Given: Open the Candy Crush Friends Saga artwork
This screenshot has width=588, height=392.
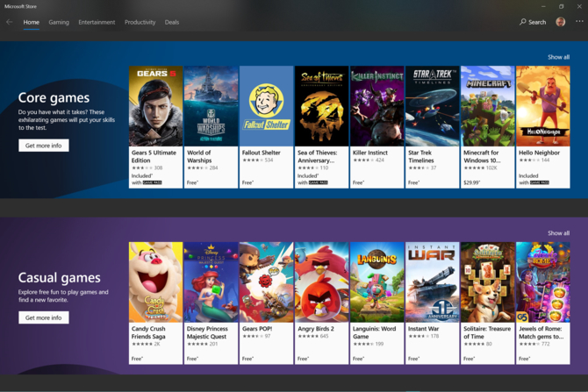Looking at the screenshot, I should (x=155, y=282).
